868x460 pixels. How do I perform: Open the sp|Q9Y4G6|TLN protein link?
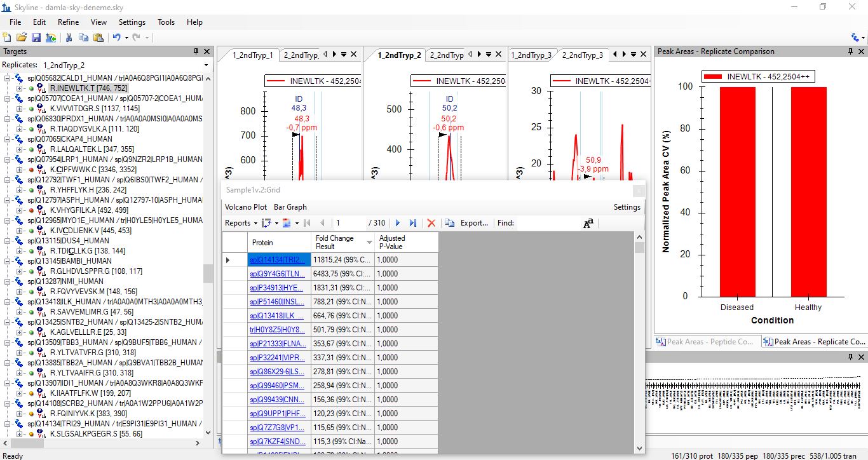(x=277, y=274)
